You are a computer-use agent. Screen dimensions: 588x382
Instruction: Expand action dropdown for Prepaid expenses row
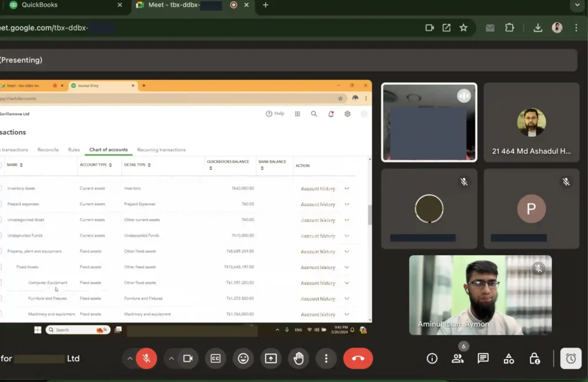pos(347,205)
